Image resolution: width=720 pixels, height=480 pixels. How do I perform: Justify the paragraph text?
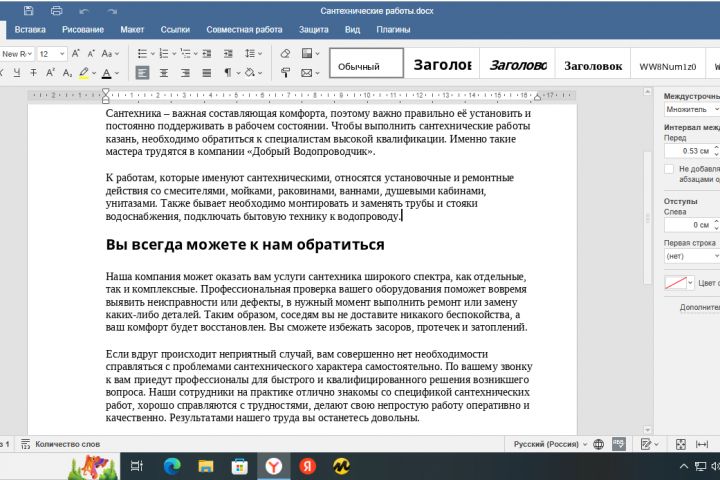(207, 73)
